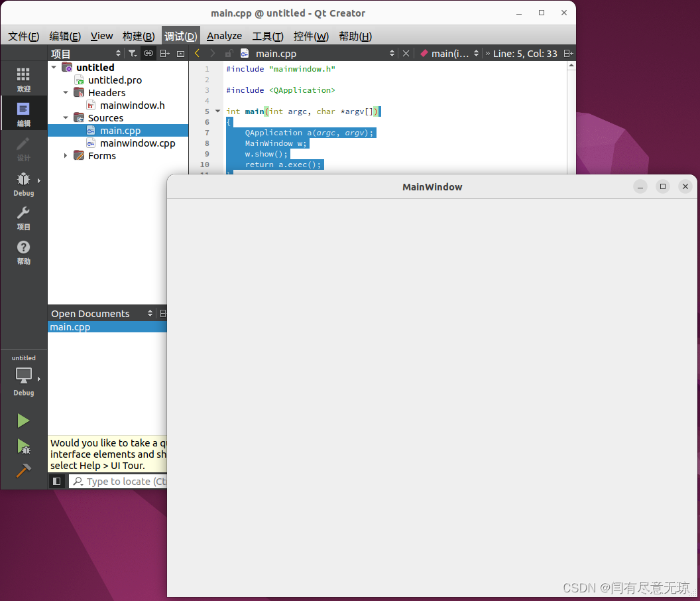Open the Analyze menu
700x601 pixels.
(x=224, y=36)
